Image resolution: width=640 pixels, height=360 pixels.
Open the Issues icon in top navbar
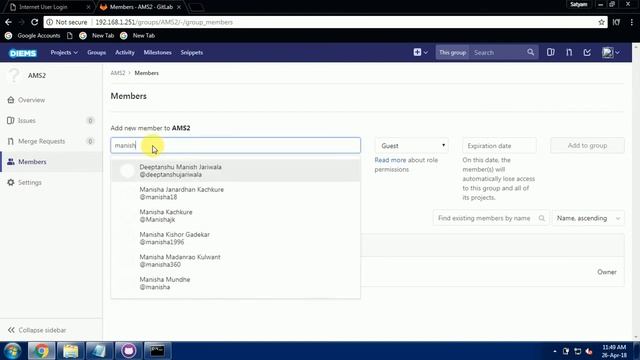[551, 52]
